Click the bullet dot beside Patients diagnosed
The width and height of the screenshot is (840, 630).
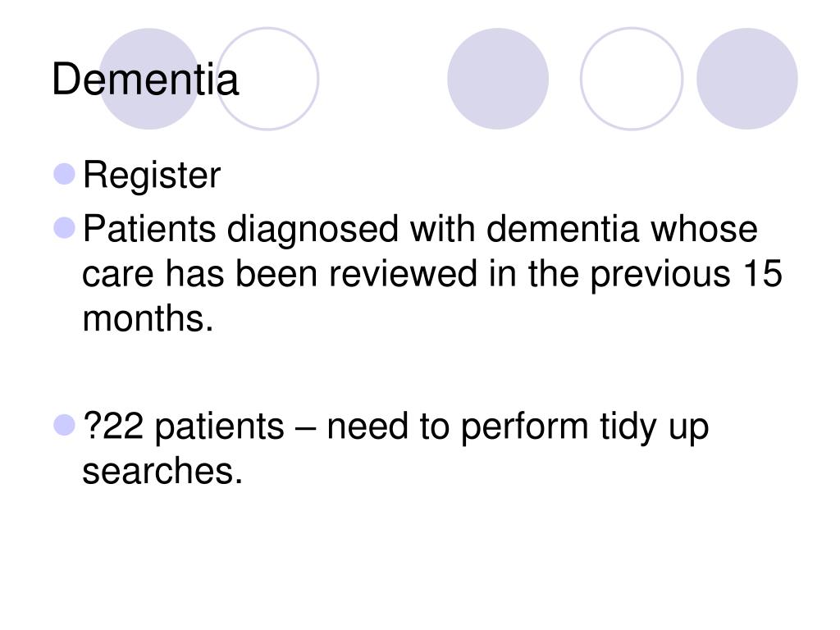coord(65,228)
